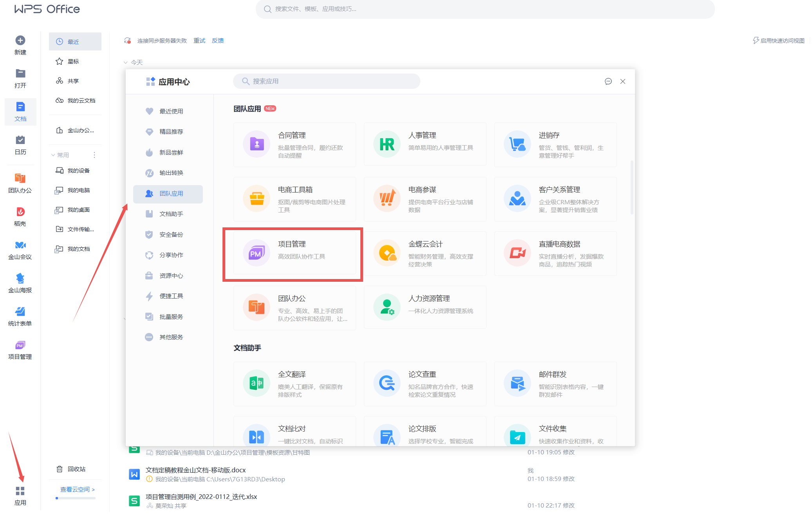Click the 应用中心 scrollbar
812x515 pixels.
[632, 187]
